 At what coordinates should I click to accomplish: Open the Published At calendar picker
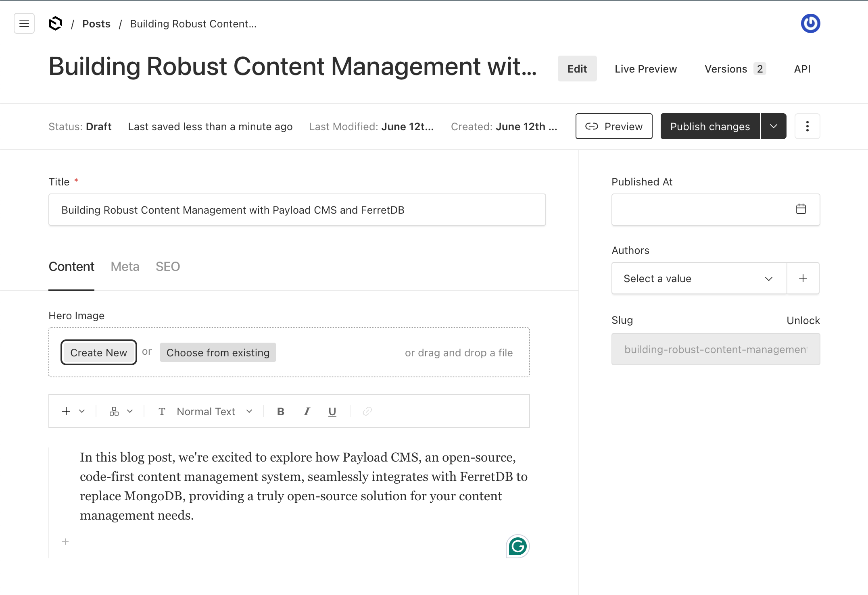click(x=802, y=209)
